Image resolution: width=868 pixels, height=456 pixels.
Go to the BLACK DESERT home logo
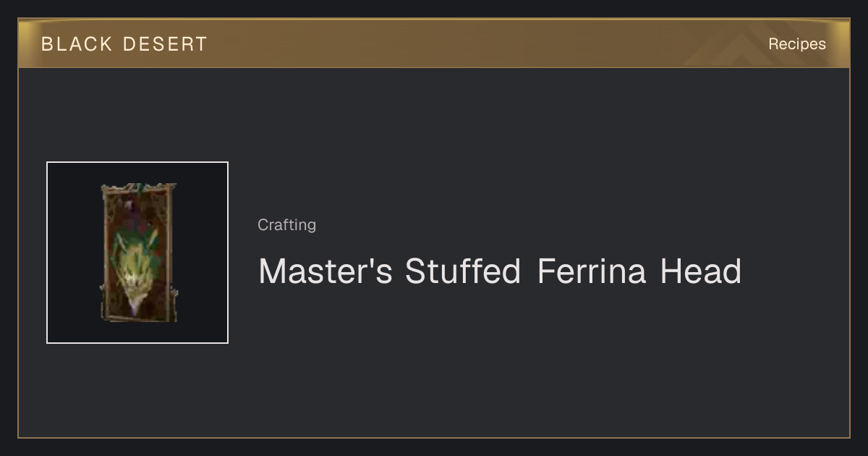[x=124, y=44]
